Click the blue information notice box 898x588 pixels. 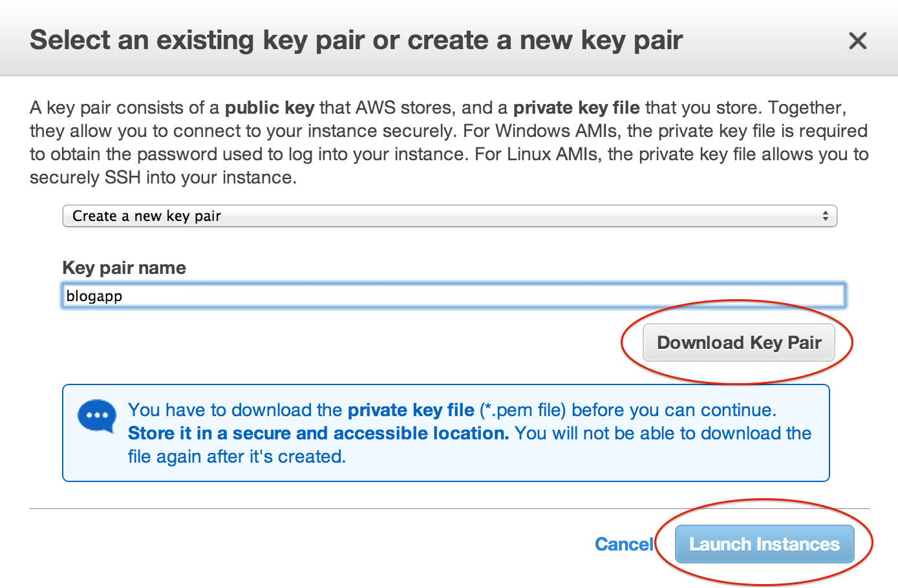(x=446, y=433)
